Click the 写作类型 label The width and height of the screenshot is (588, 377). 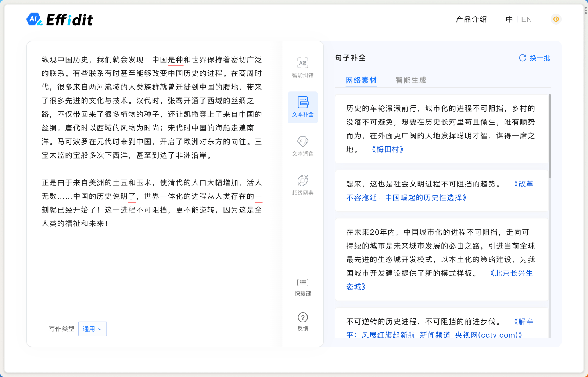tap(62, 329)
